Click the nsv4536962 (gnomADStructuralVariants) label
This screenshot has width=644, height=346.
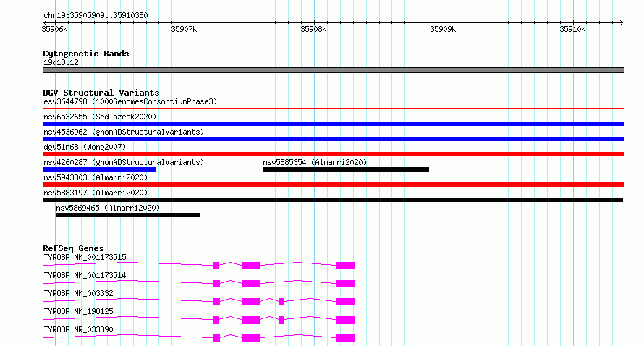point(124,132)
